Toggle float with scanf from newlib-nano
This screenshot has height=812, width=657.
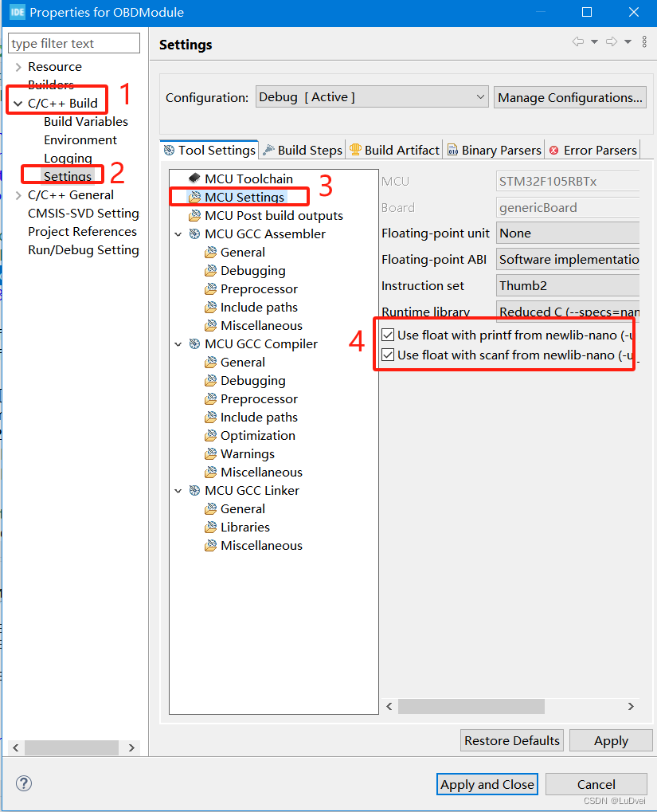point(388,355)
